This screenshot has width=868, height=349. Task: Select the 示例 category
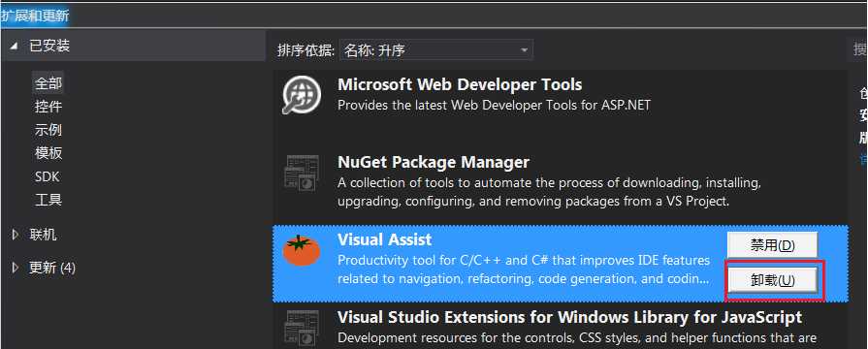pos(48,130)
